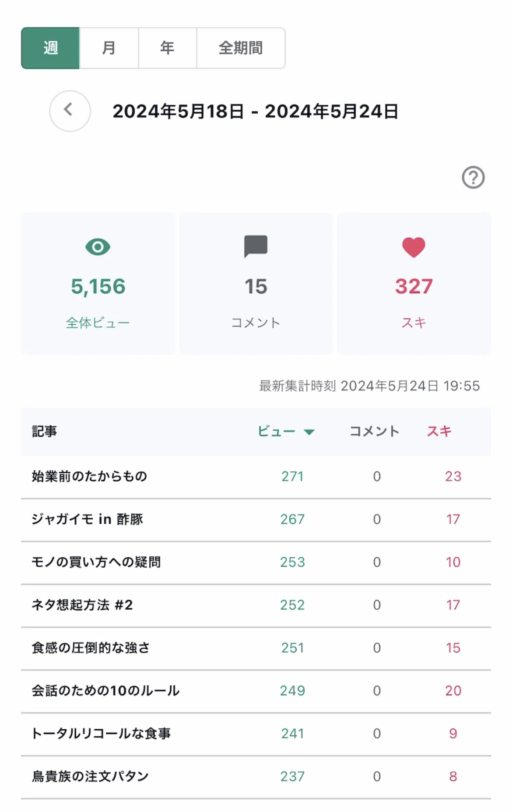Screen dimensions: 512x812
Task: Click the 327 スキ summary card
Action: pyautogui.click(x=414, y=284)
